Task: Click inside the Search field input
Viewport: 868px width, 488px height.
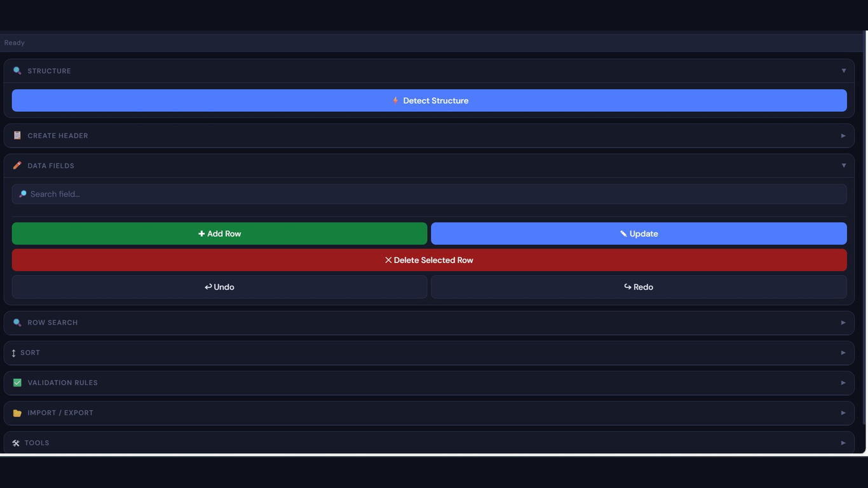Action: (430, 193)
